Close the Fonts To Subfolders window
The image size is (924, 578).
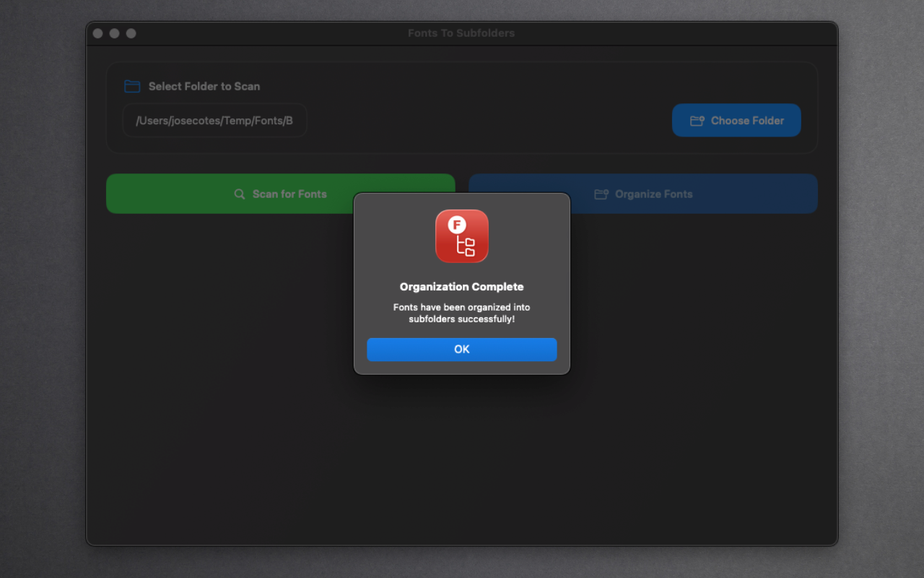(98, 33)
